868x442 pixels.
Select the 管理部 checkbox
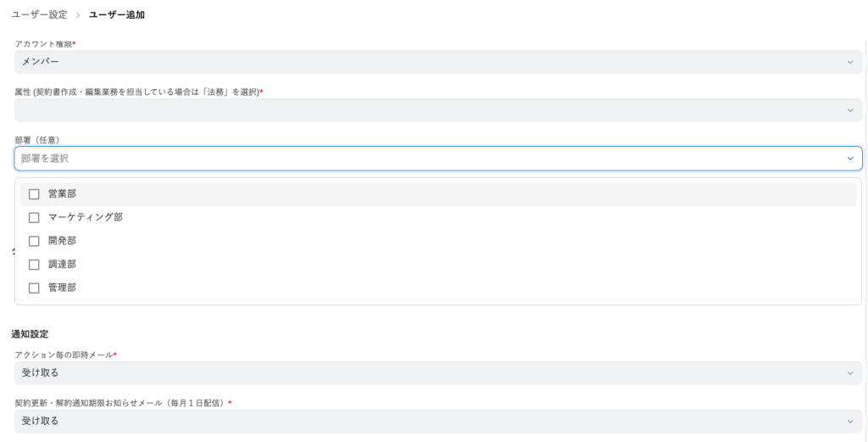click(x=34, y=288)
